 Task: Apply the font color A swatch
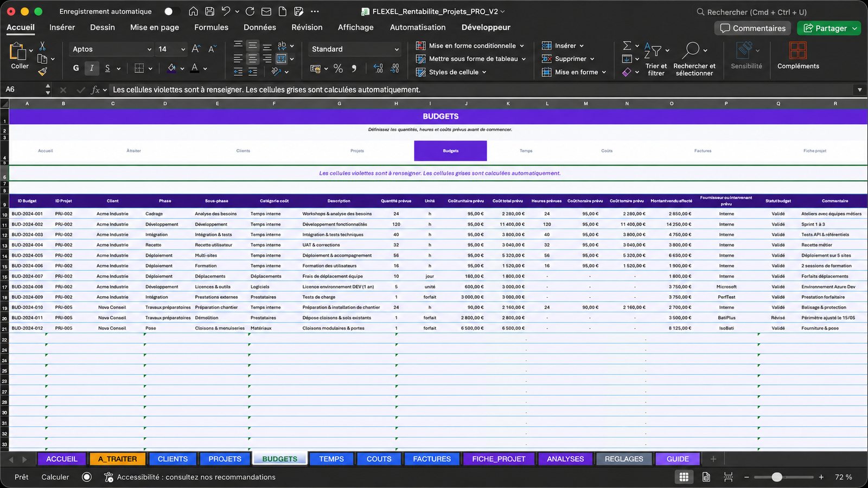tap(195, 68)
